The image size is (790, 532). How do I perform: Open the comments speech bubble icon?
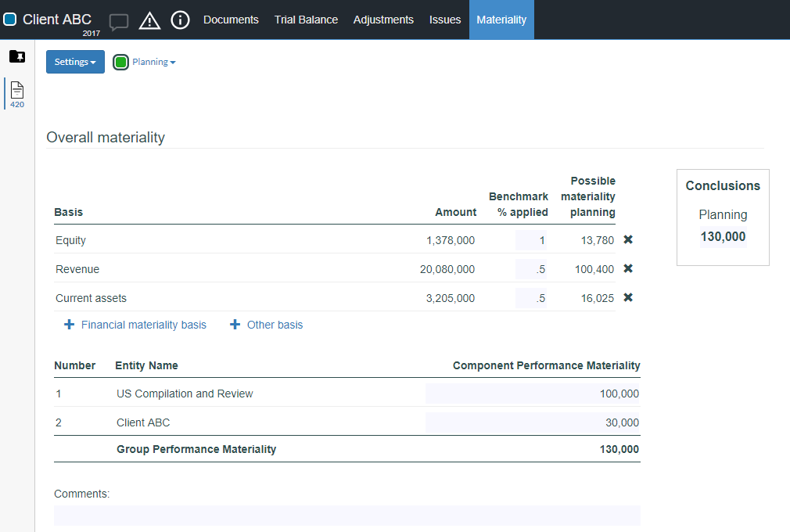tap(118, 20)
